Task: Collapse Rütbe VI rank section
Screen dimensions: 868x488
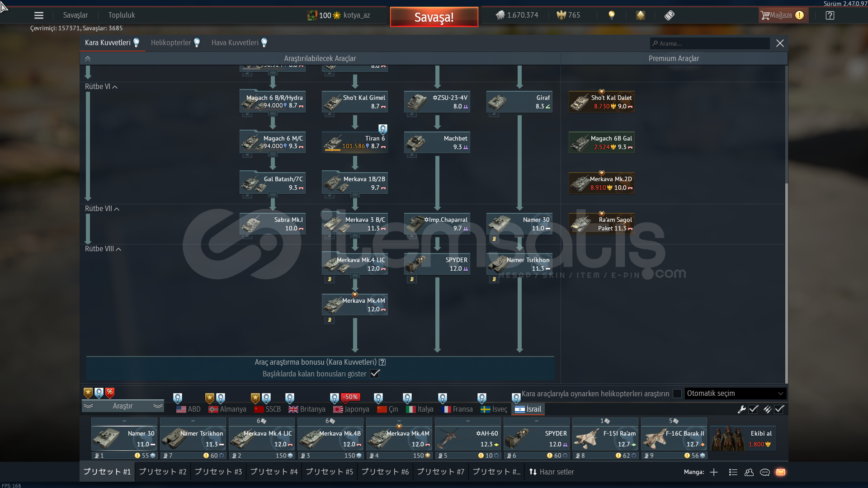Action: point(101,87)
